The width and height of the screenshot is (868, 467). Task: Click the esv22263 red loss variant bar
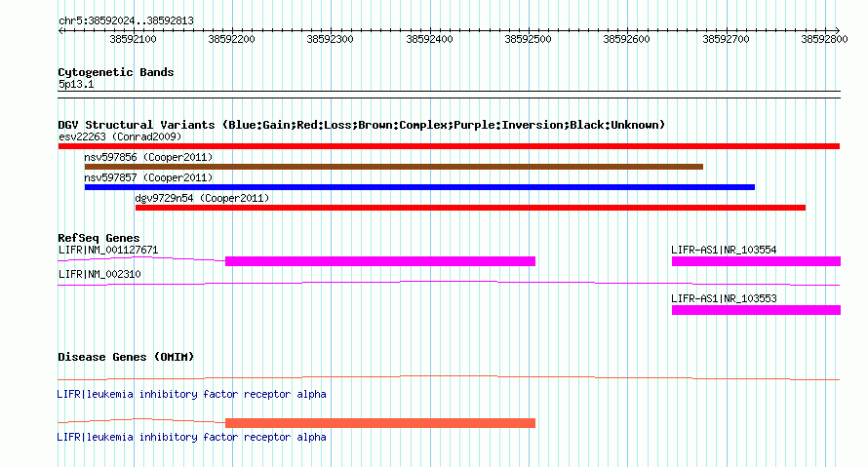pyautogui.click(x=449, y=146)
